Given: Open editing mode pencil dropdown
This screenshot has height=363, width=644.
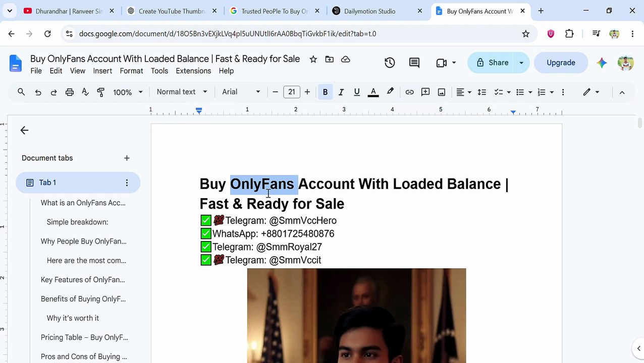Looking at the screenshot, I should (591, 92).
